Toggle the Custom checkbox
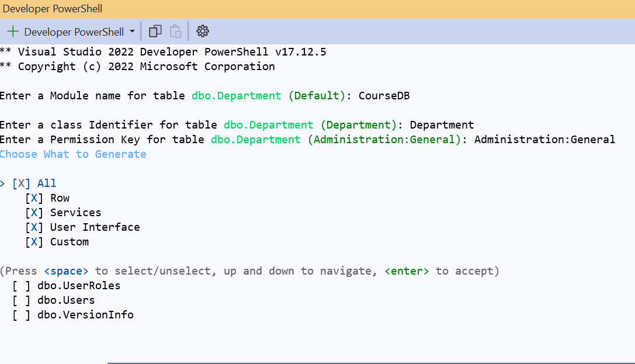 tap(33, 241)
